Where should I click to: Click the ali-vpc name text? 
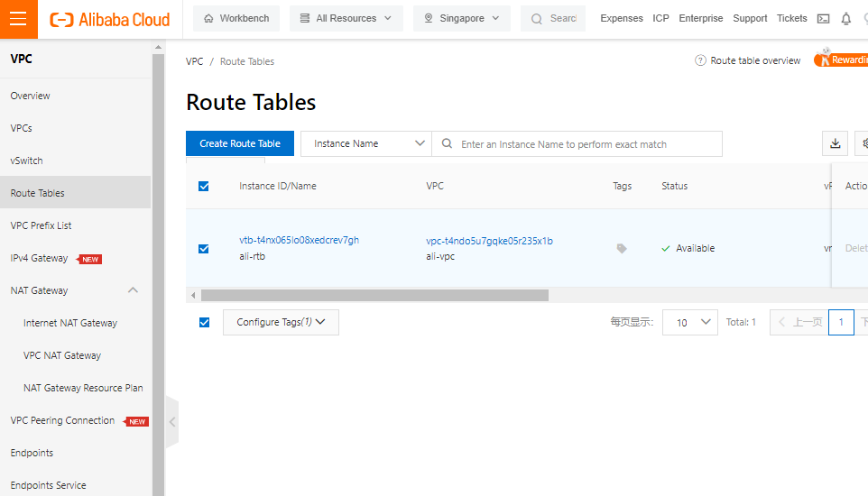point(440,256)
